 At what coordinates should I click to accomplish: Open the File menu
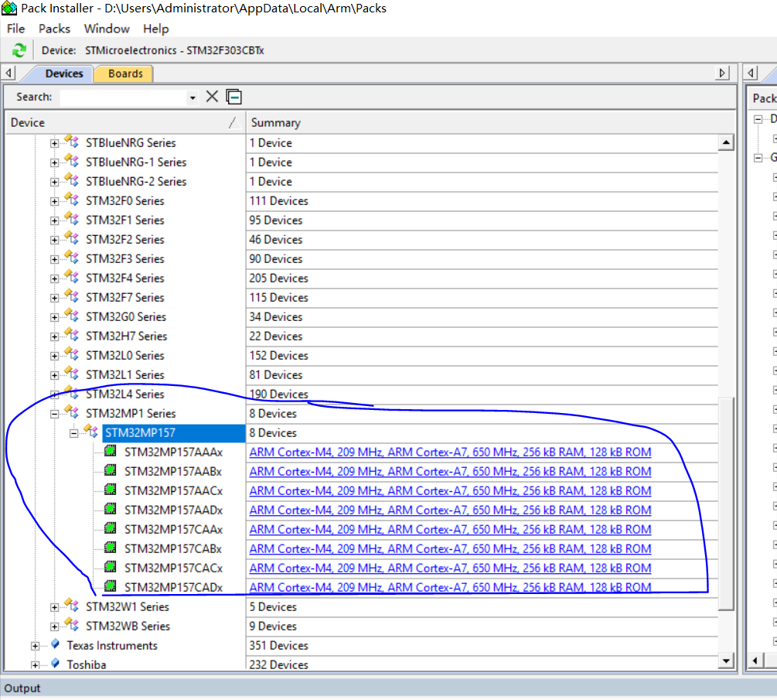(x=16, y=29)
